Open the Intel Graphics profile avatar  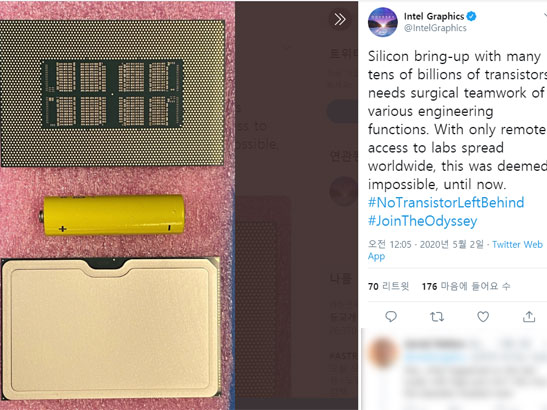coord(383,22)
